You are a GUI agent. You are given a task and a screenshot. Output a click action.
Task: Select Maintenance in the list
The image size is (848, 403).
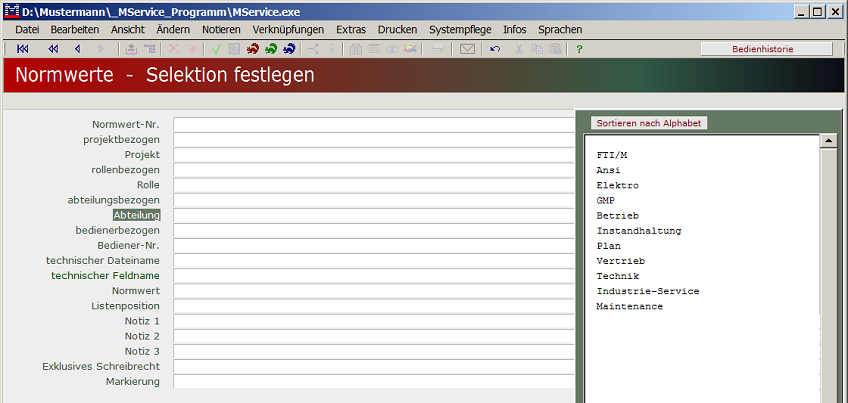tap(630, 307)
